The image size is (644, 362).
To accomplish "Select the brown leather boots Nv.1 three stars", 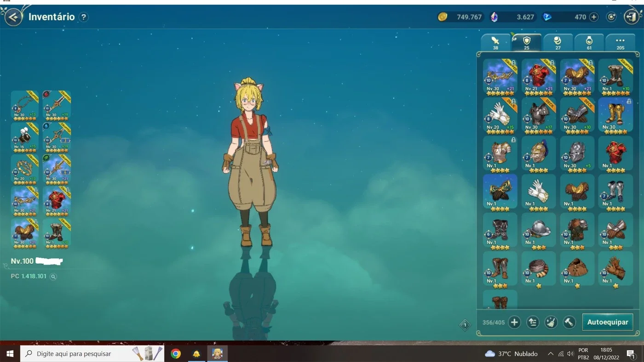I will pyautogui.click(x=500, y=269).
